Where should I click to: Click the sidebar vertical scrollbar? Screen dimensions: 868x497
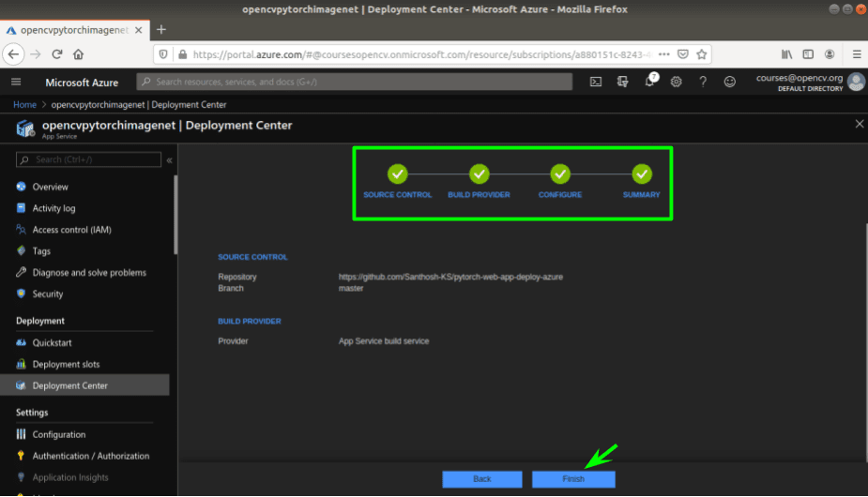click(175, 215)
